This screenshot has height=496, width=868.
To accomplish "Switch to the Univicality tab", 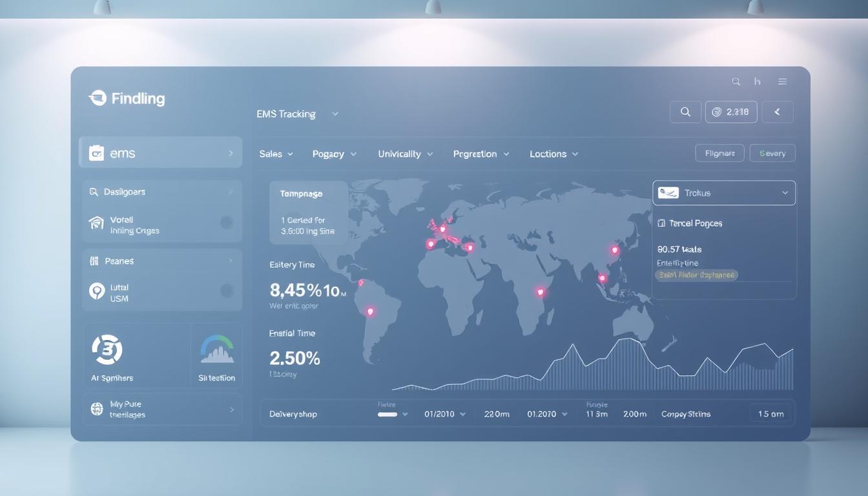I will [x=406, y=154].
